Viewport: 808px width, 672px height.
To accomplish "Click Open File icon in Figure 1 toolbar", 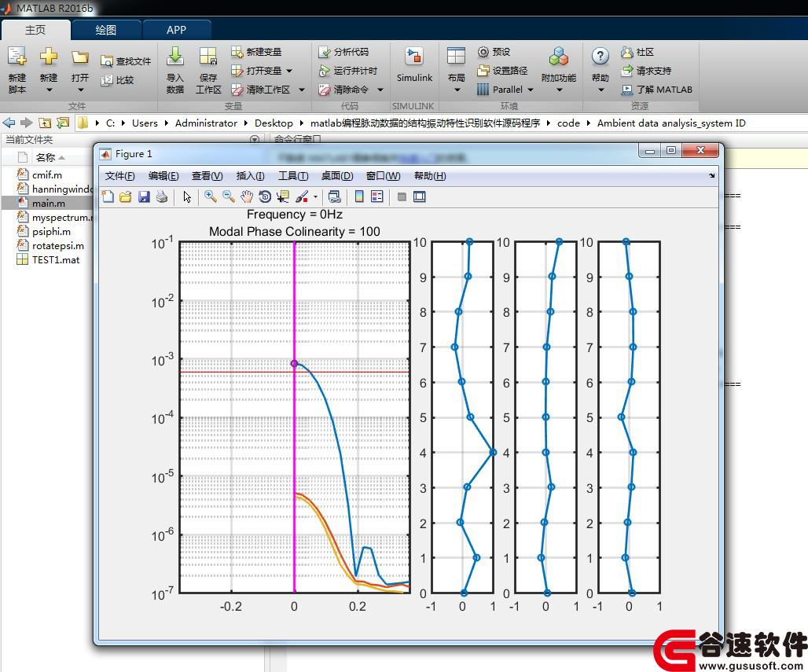I will tap(125, 196).
